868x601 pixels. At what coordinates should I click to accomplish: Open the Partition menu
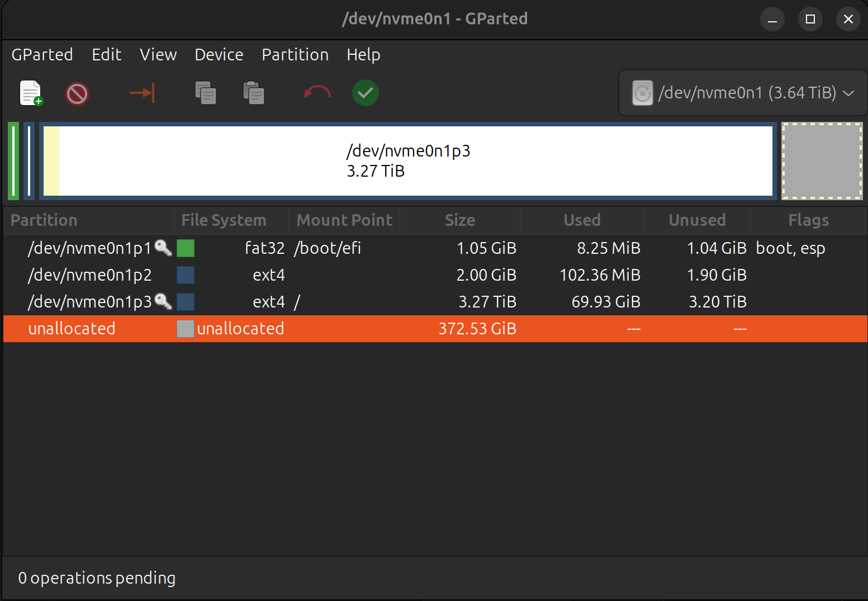(295, 55)
